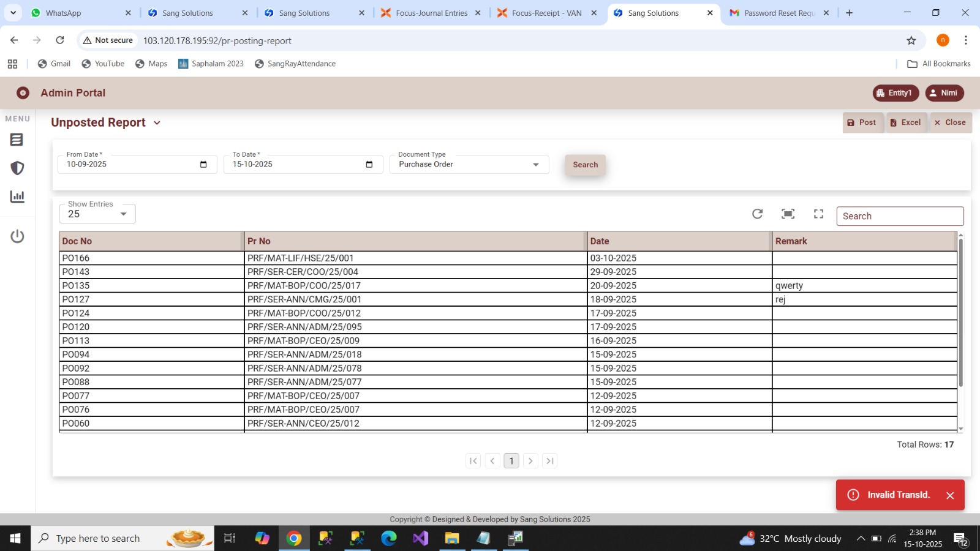The image size is (980, 551).
Task: Open the To Date calendar picker
Action: [x=369, y=165]
